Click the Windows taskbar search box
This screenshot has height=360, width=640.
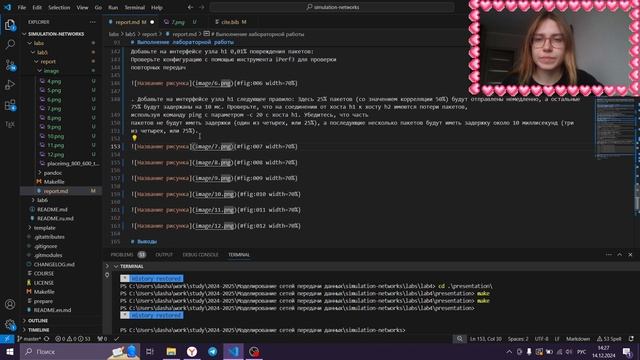80,351
